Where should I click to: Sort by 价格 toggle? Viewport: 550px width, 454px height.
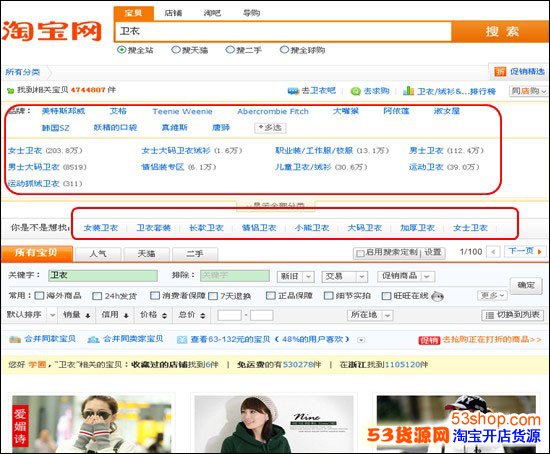[x=153, y=315]
